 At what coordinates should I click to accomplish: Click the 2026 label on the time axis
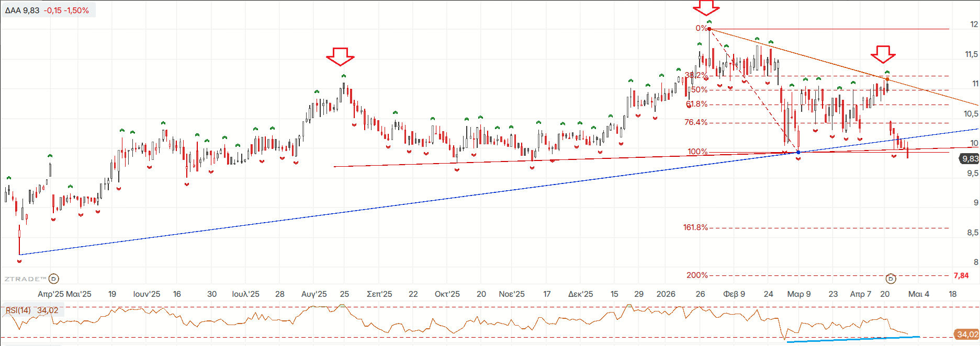coord(666,294)
